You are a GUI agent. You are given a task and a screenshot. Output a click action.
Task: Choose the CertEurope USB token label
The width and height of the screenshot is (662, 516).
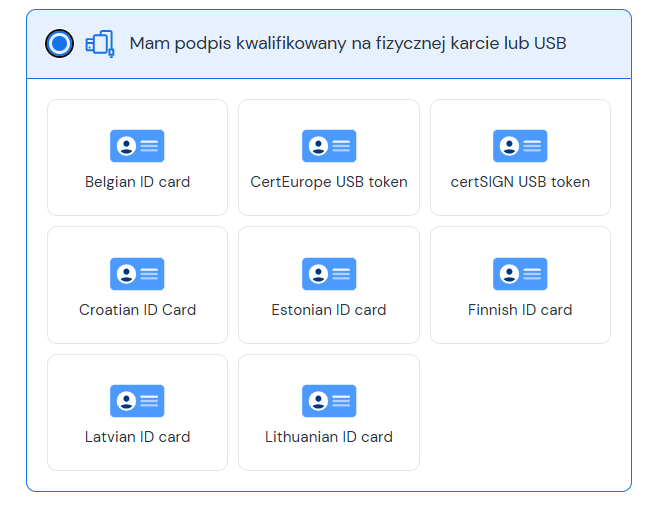[x=329, y=182]
